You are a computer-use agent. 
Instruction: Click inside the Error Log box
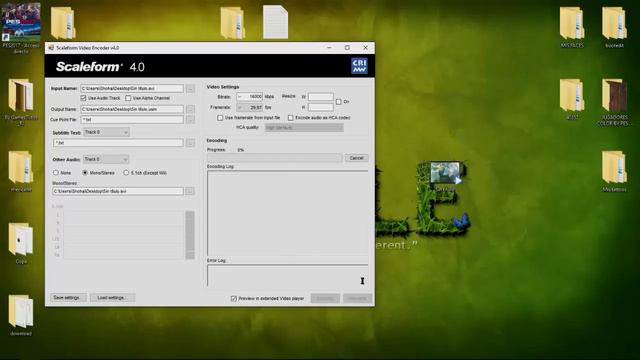tap(287, 276)
